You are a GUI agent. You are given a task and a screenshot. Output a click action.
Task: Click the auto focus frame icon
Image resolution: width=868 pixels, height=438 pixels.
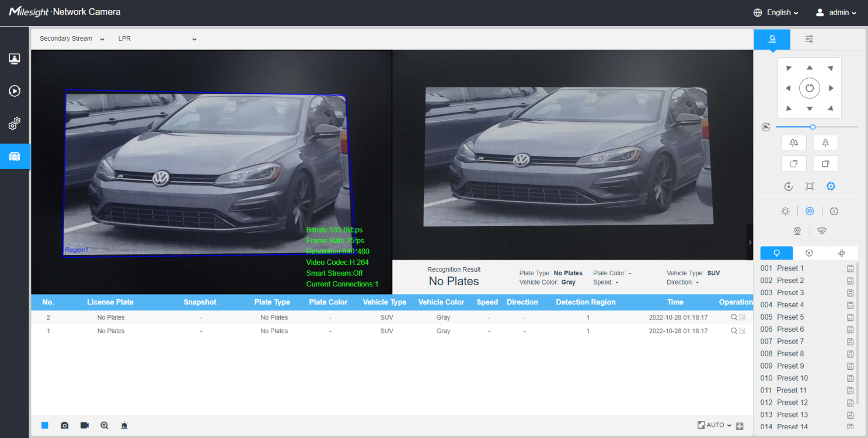[810, 187]
